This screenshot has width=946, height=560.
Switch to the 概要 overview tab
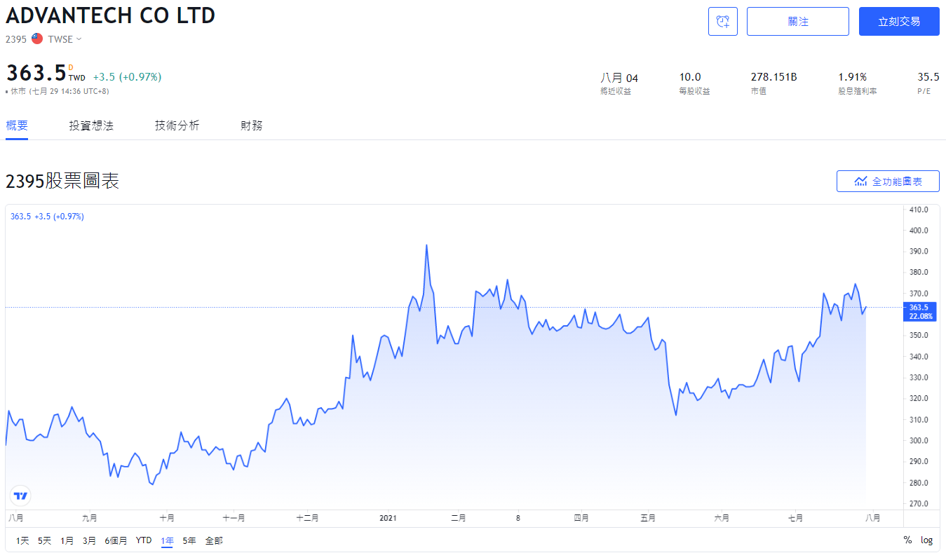point(17,125)
